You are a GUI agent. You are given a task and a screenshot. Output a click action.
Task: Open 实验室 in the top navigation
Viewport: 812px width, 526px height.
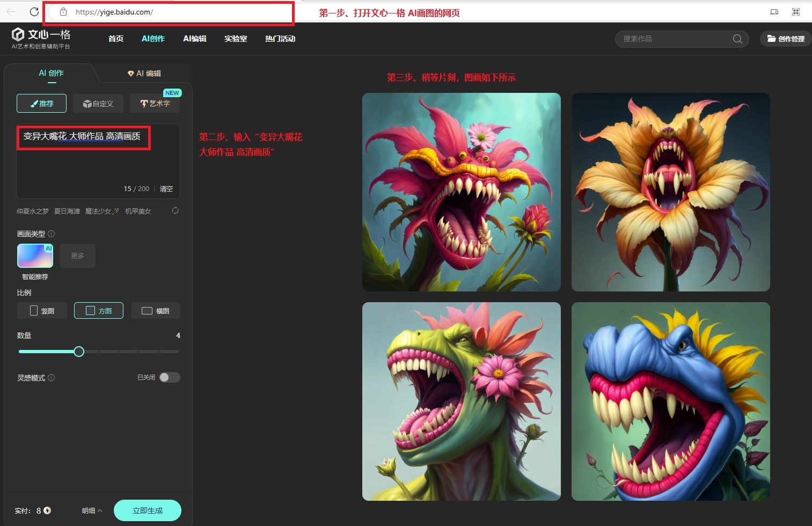coord(236,39)
